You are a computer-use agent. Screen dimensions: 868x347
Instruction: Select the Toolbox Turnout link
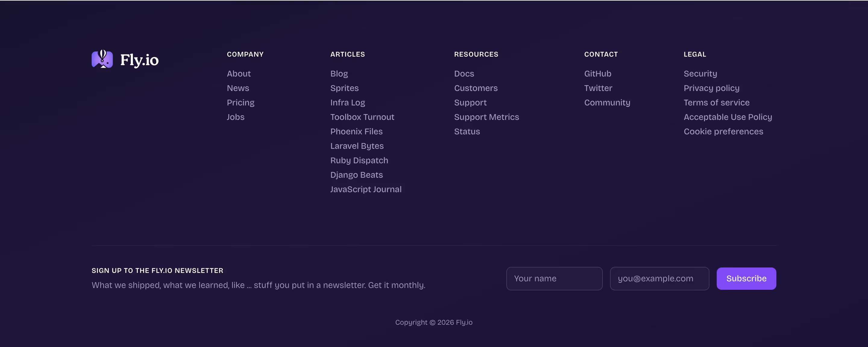(x=362, y=117)
